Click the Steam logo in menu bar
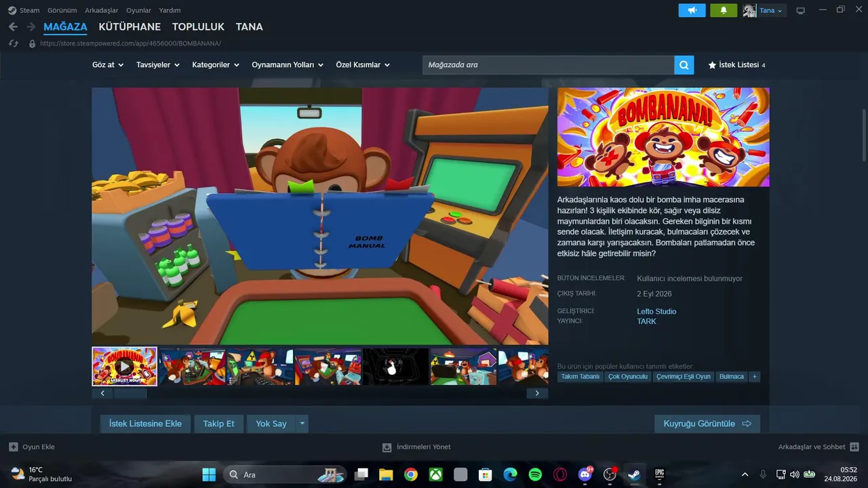Screen dimensions: 868x488 12,10
